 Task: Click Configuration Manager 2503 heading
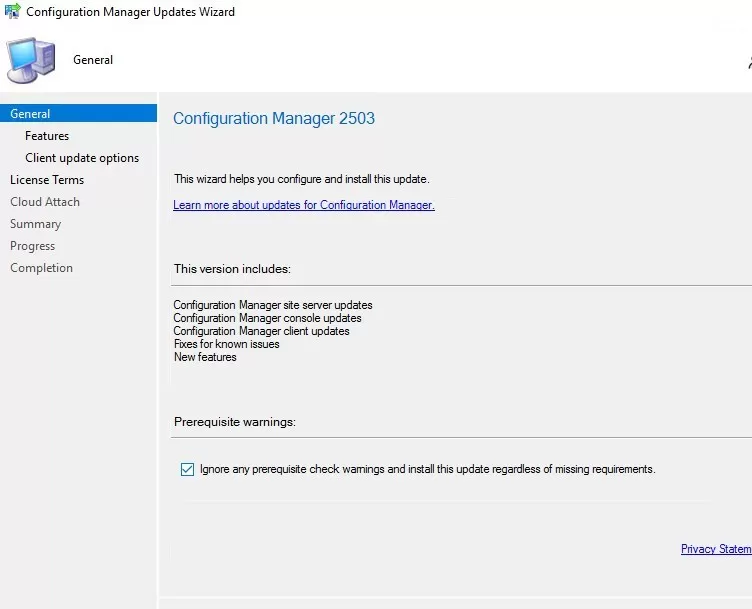[274, 118]
